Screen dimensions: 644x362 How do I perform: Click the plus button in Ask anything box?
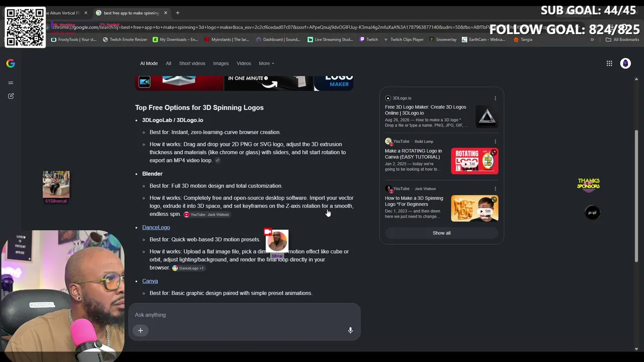click(140, 330)
